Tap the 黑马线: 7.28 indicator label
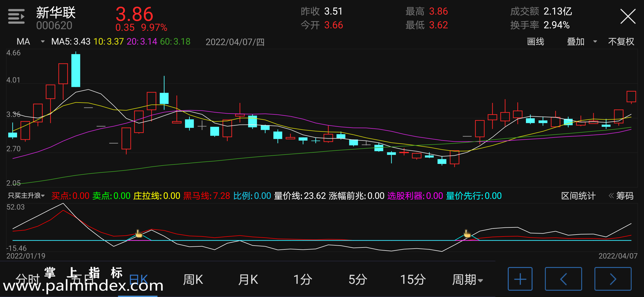The width and height of the screenshot is (644, 297). [x=207, y=196]
